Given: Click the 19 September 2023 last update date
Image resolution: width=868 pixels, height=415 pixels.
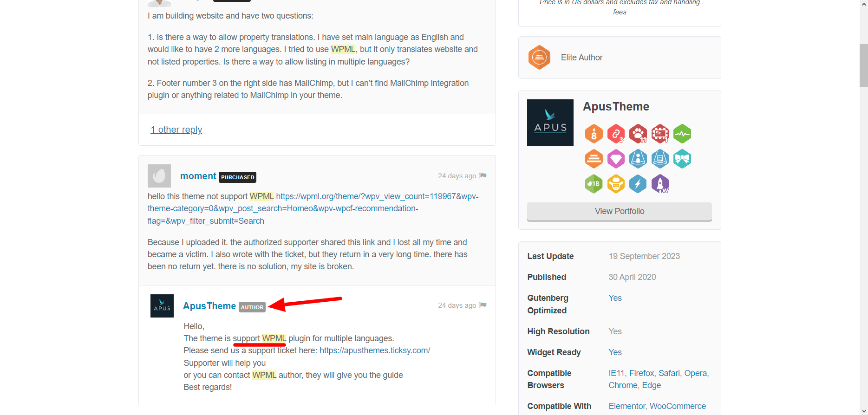Looking at the screenshot, I should (x=644, y=256).
